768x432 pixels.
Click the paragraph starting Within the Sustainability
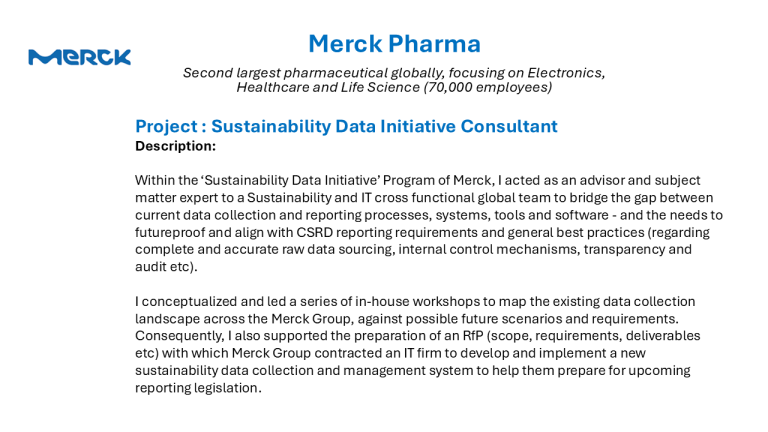(x=429, y=223)
